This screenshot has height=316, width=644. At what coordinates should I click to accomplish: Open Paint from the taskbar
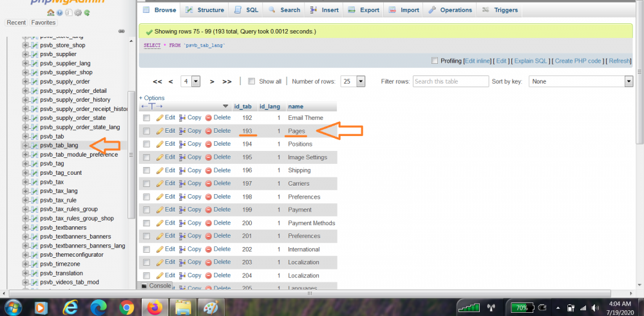(211, 307)
